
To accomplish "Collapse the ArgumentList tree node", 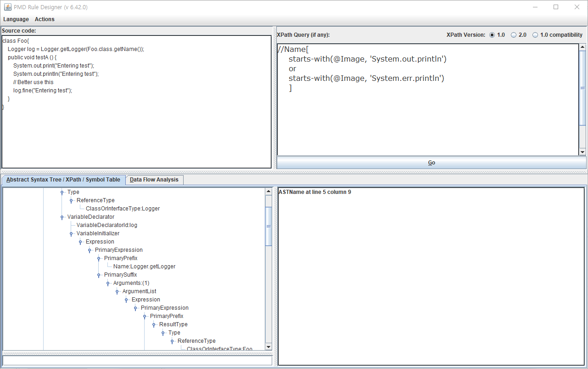I will [117, 292].
